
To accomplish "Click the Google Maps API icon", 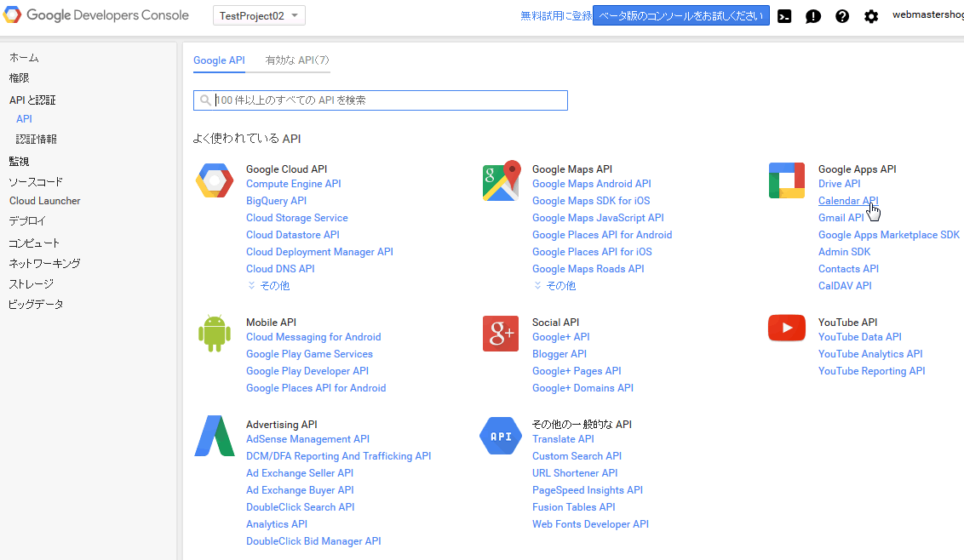I will tap(501, 180).
